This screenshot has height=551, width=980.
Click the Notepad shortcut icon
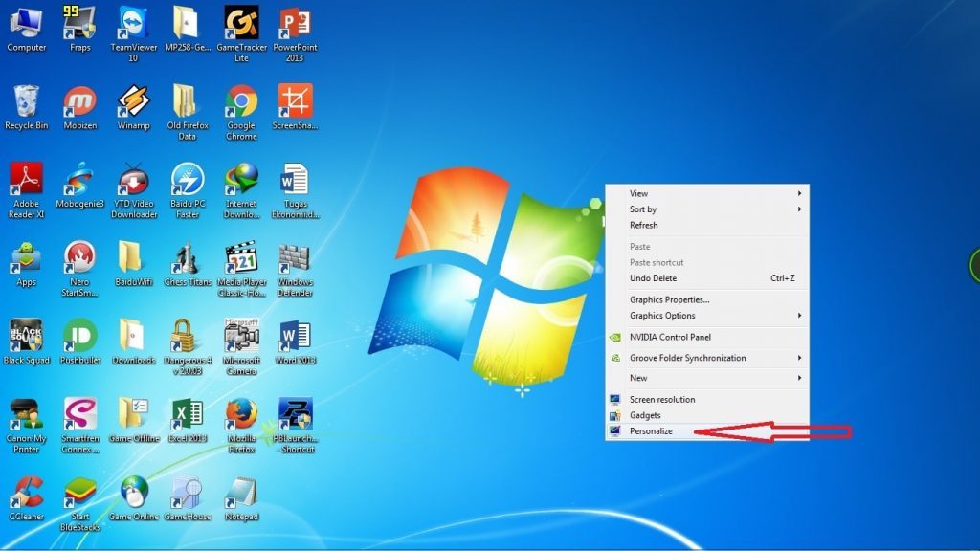pos(241,493)
